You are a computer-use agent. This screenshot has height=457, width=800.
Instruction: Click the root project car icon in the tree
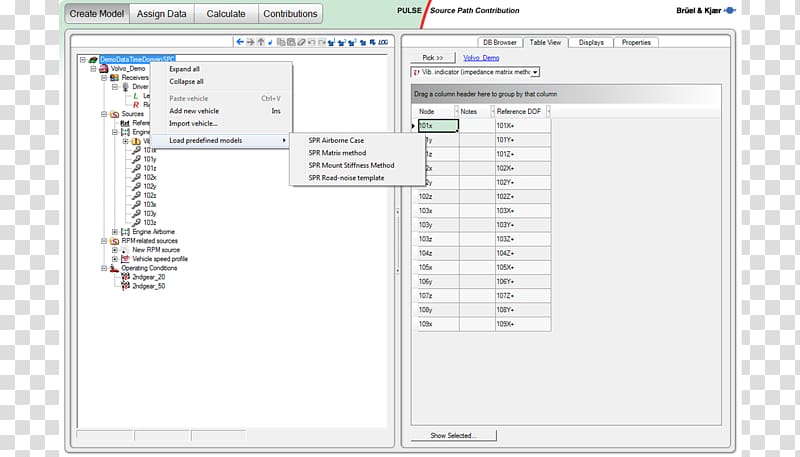tap(93, 60)
